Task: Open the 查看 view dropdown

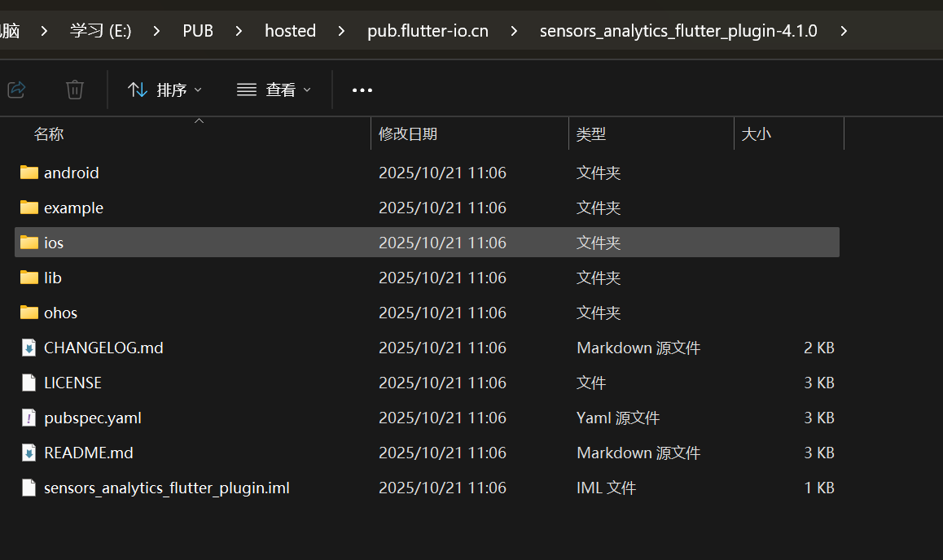Action: [274, 90]
